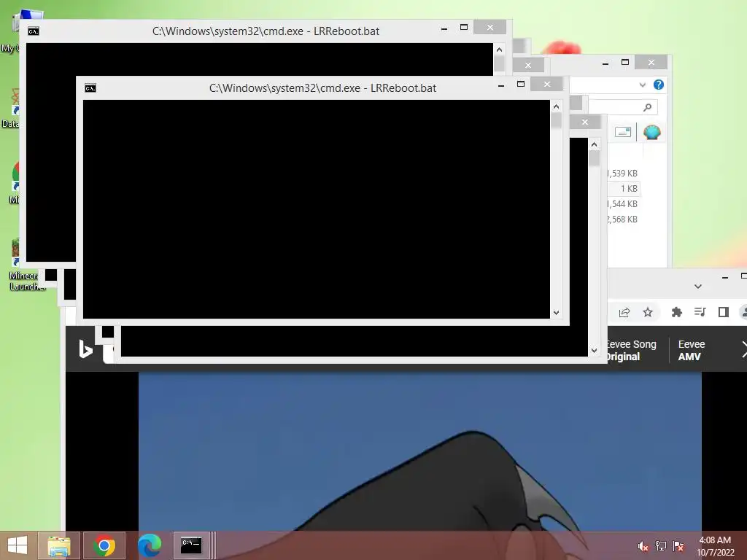Open the front cmd window system menu icon
The image size is (747, 560).
click(x=90, y=88)
